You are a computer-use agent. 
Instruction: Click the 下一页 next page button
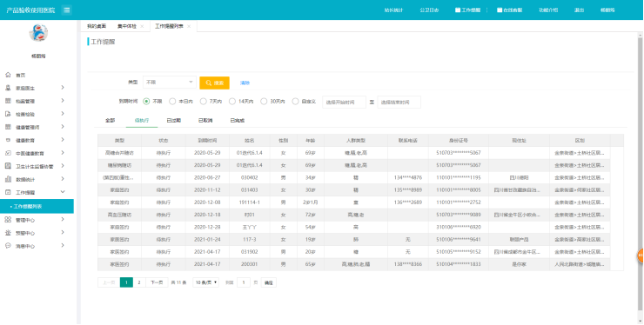click(x=157, y=282)
